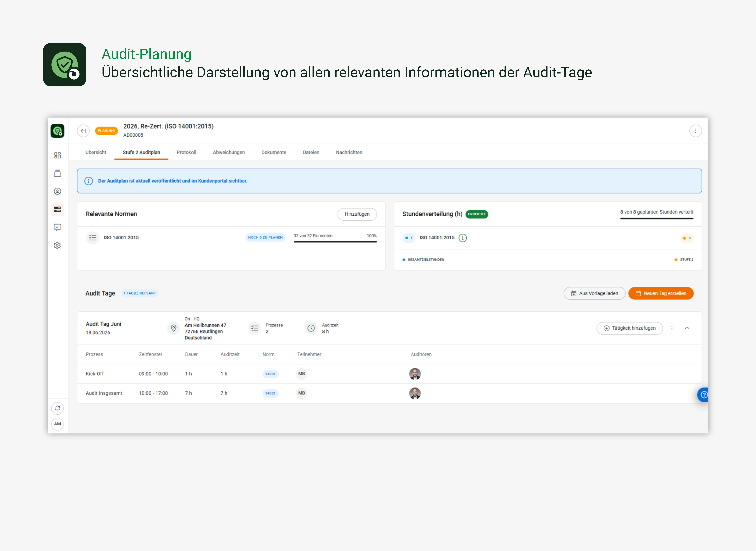Open notifications bell at sidebar bottom

(x=57, y=408)
